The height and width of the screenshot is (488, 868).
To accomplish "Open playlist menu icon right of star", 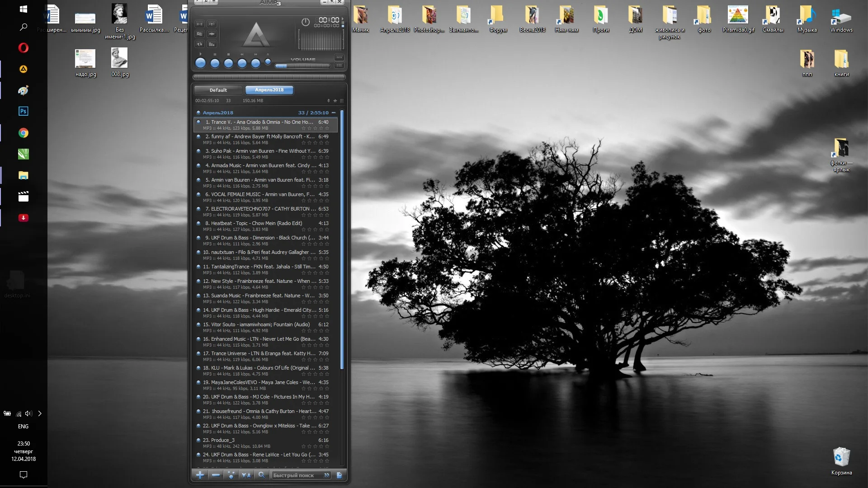I will 342,101.
